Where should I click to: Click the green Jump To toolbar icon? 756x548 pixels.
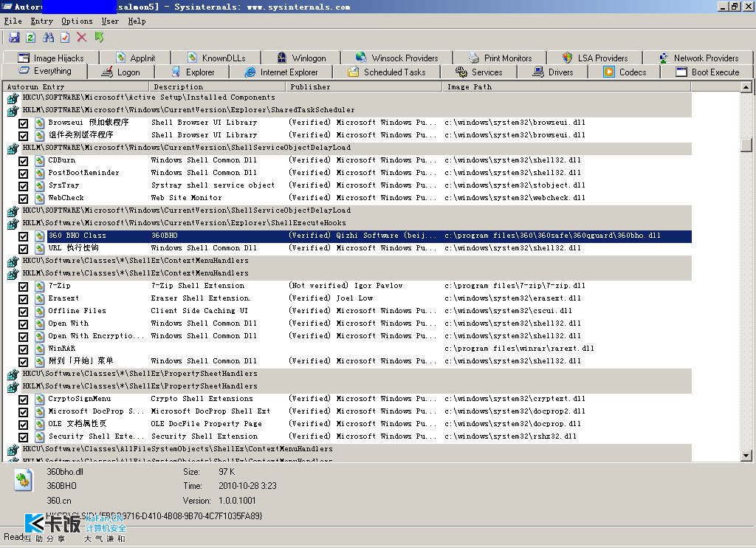[100, 37]
